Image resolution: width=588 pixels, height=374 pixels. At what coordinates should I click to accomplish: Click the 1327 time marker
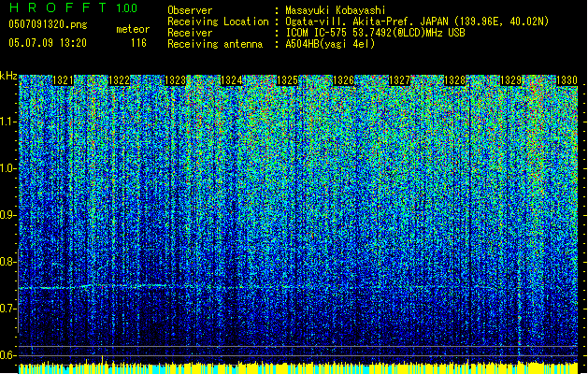(x=400, y=81)
